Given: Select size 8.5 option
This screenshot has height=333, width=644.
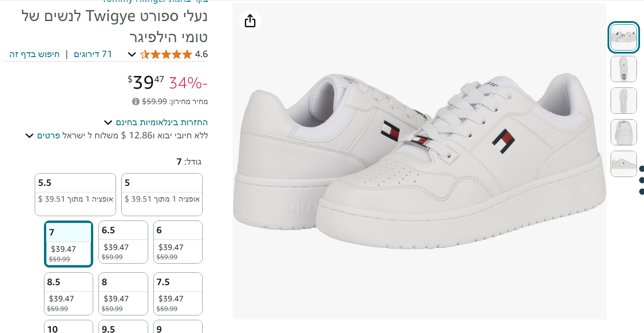Looking at the screenshot, I should (69, 293).
